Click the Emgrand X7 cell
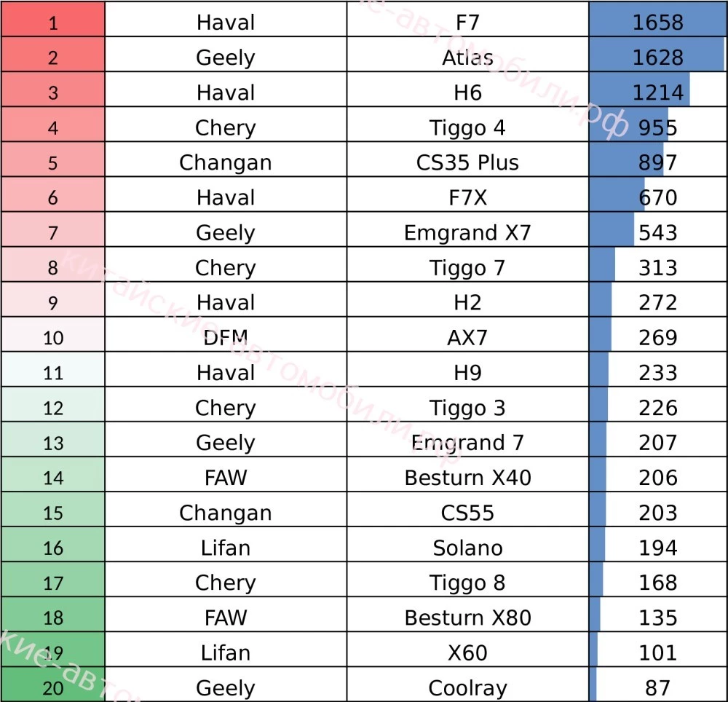Screen dimensions: 728x702 point(467,232)
